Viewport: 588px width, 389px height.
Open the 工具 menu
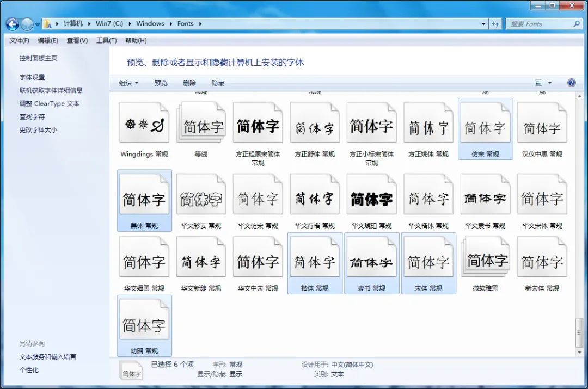click(107, 40)
